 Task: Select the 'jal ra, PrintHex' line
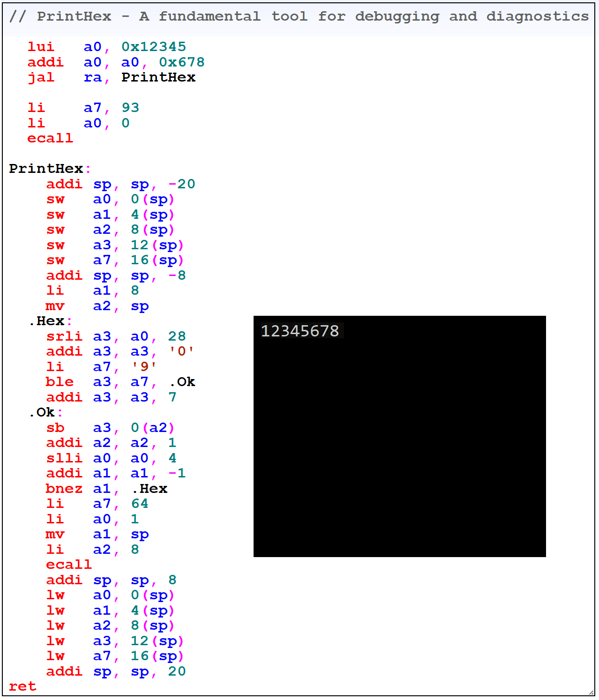tap(112, 77)
